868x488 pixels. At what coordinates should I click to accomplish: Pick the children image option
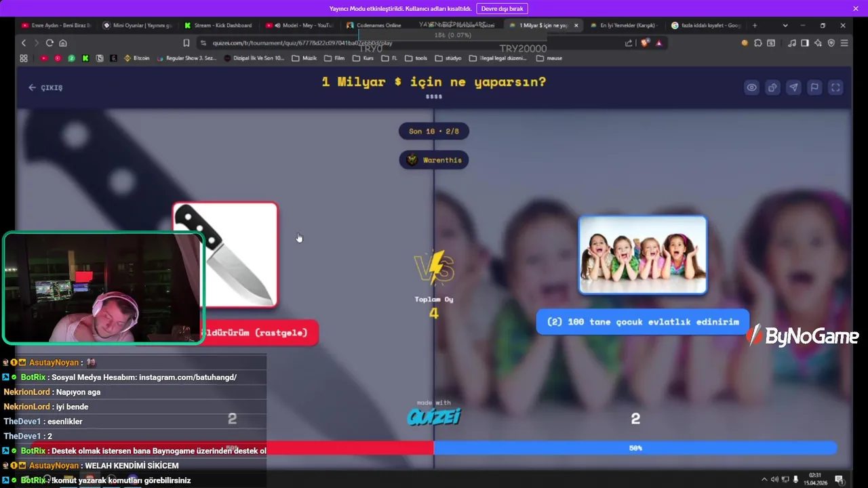[643, 255]
